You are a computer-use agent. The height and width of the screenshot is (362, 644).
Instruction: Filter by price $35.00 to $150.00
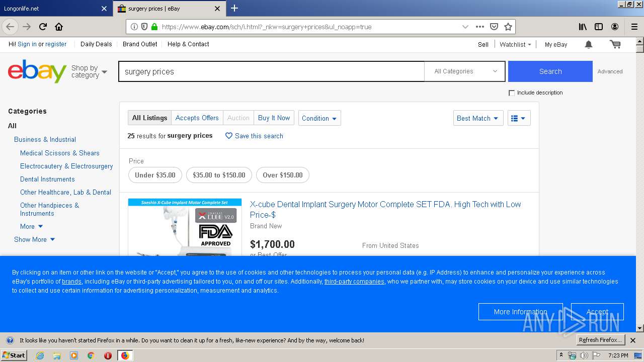[219, 175]
